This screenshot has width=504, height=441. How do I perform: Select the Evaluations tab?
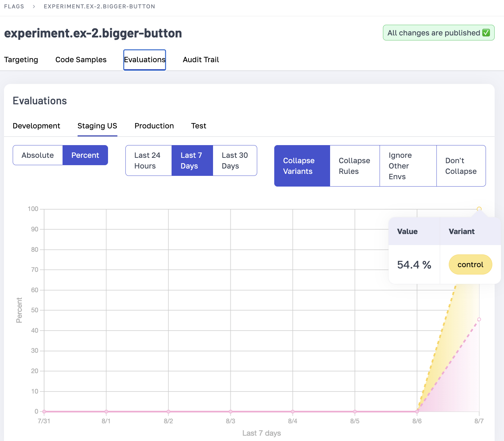pos(144,60)
